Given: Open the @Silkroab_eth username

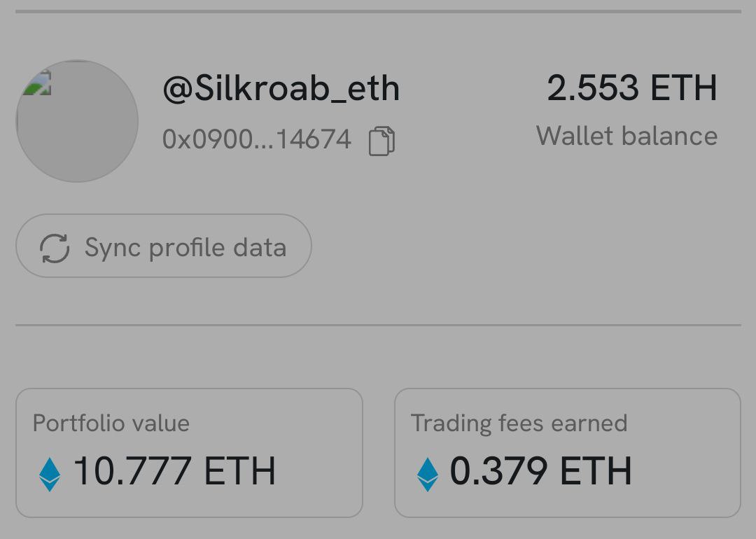Looking at the screenshot, I should tap(281, 89).
